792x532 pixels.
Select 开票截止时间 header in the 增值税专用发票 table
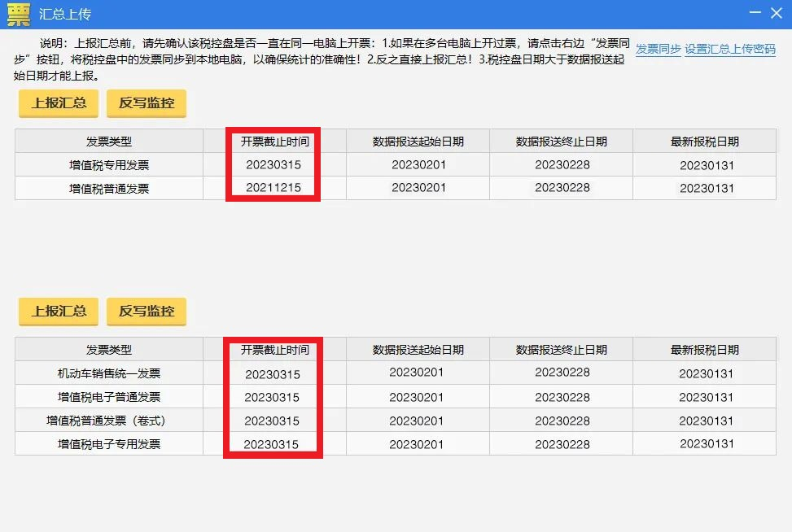coord(275,142)
